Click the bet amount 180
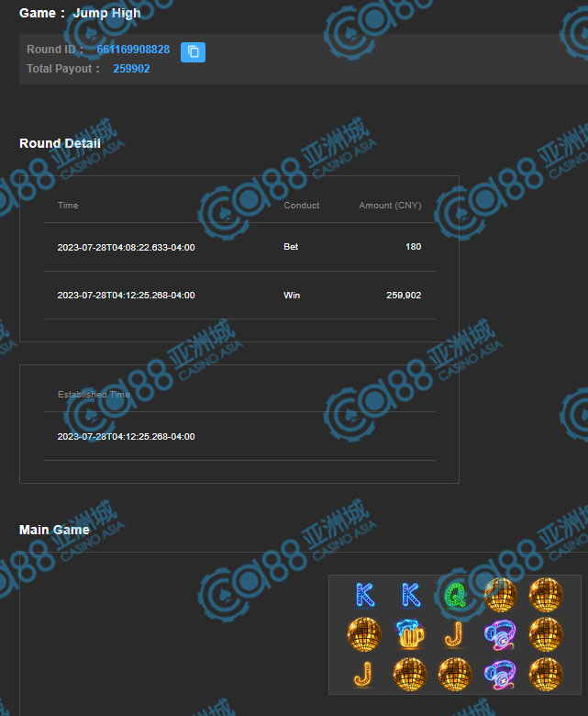This screenshot has width=588, height=716. 414,247
